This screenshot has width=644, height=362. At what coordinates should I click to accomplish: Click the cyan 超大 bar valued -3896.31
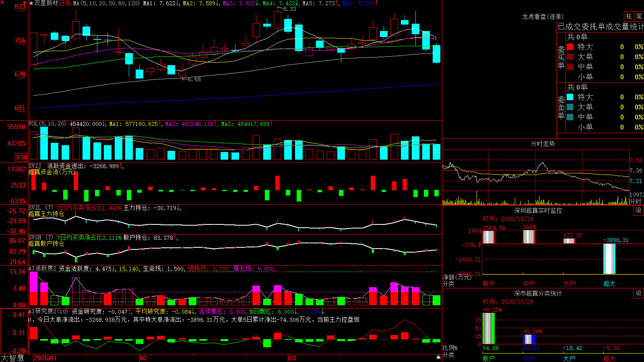(609, 259)
